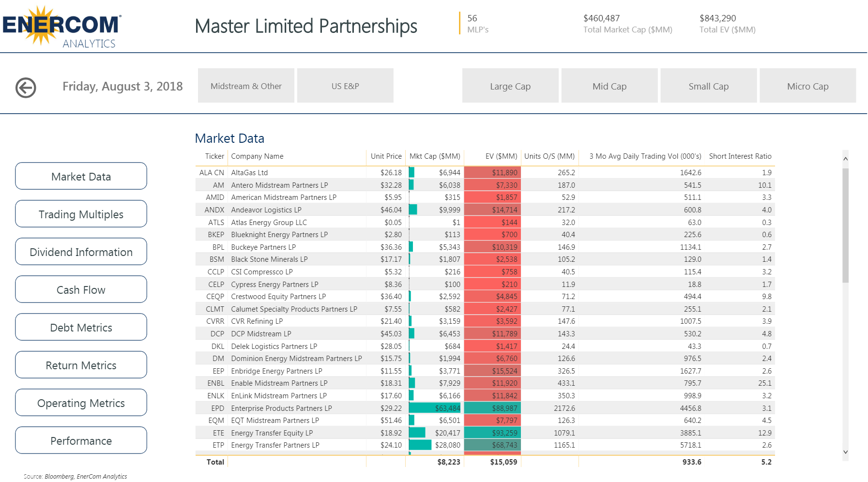
Task: Click ticker ETE in the table
Action: [218, 433]
